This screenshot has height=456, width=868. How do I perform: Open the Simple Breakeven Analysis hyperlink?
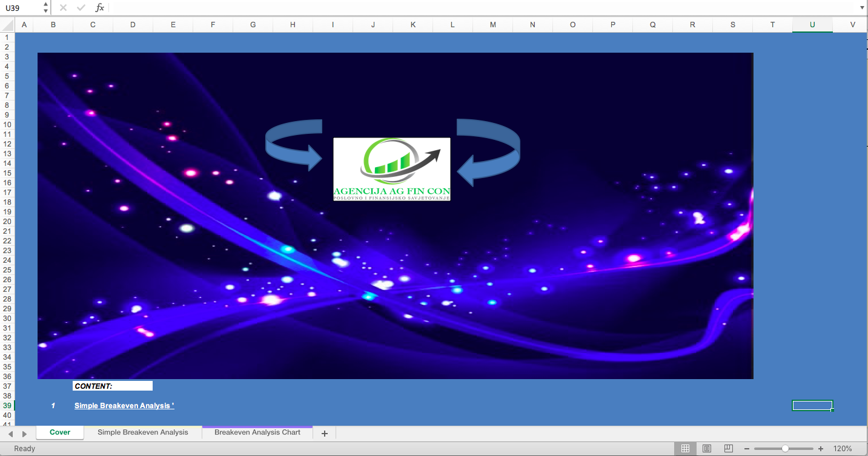124,405
